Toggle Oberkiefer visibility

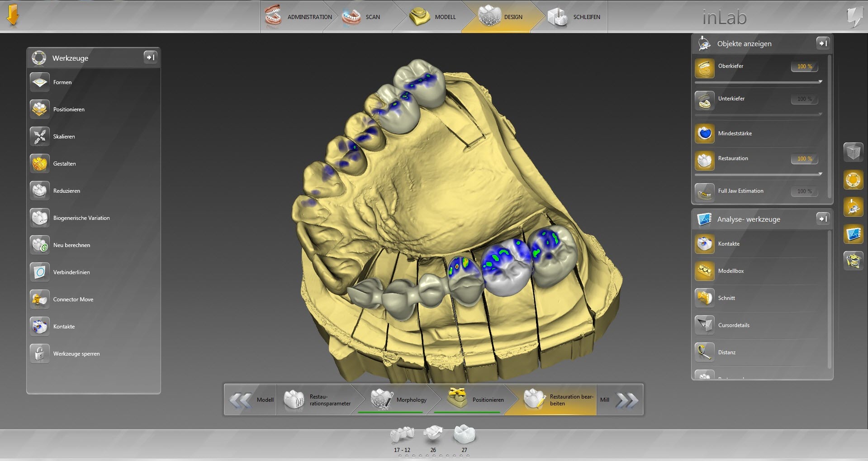click(704, 68)
